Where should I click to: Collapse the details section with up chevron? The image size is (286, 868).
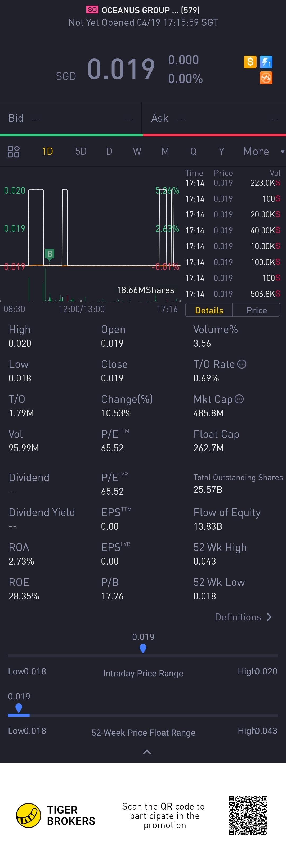click(147, 752)
